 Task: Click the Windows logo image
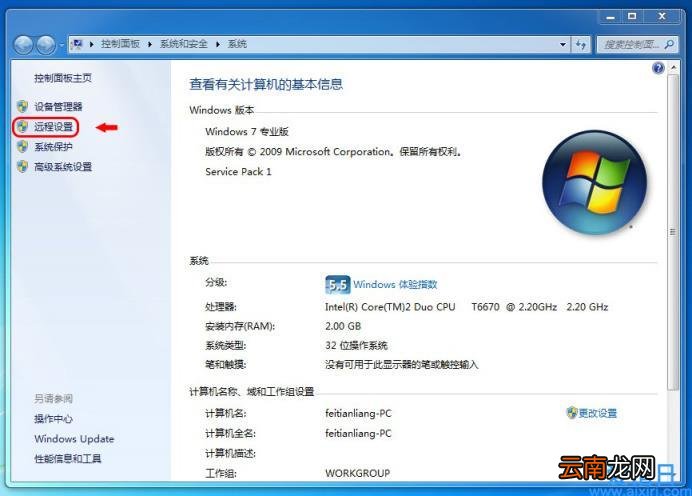coord(594,182)
